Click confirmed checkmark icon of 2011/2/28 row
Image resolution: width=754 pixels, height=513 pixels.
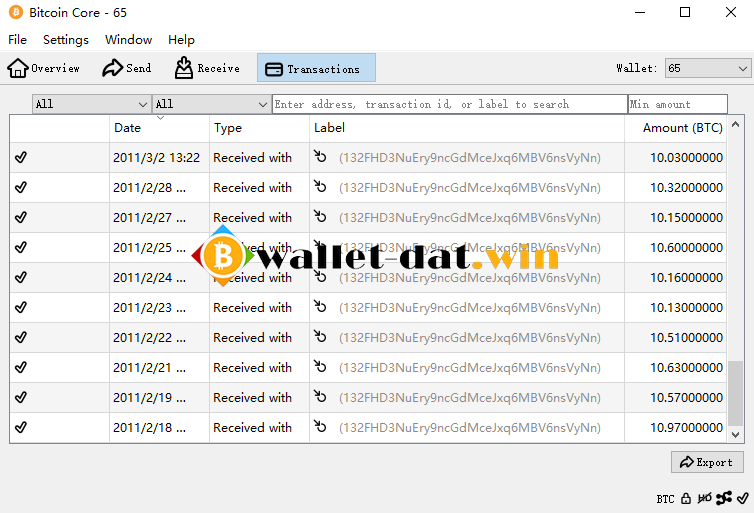(x=21, y=187)
